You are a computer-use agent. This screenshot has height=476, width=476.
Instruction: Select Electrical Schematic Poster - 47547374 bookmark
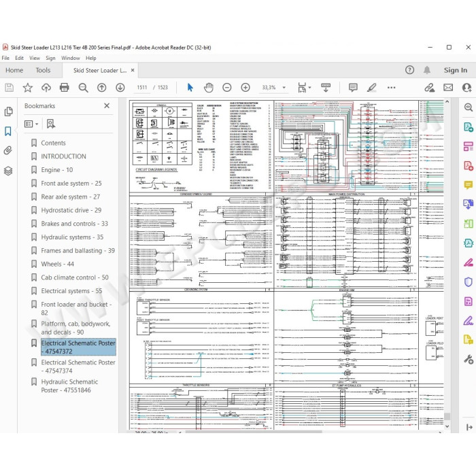78,367
